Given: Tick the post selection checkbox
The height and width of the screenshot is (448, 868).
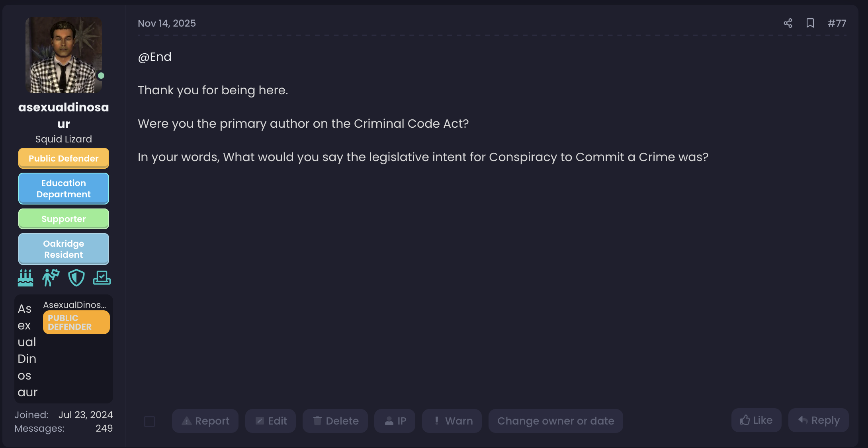Looking at the screenshot, I should point(149,421).
